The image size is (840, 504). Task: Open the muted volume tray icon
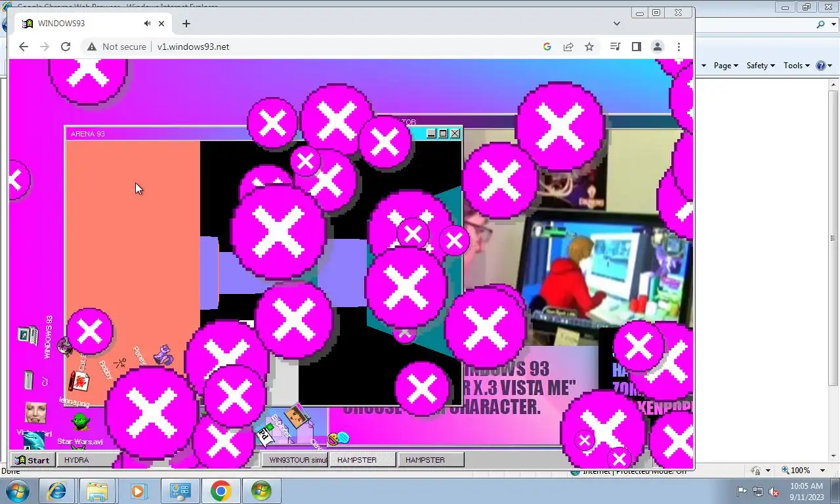774,492
